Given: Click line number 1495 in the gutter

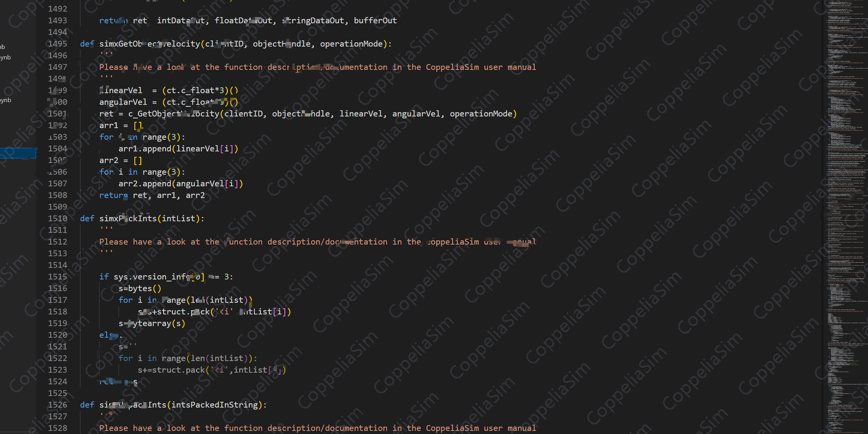Looking at the screenshot, I should [x=57, y=44].
